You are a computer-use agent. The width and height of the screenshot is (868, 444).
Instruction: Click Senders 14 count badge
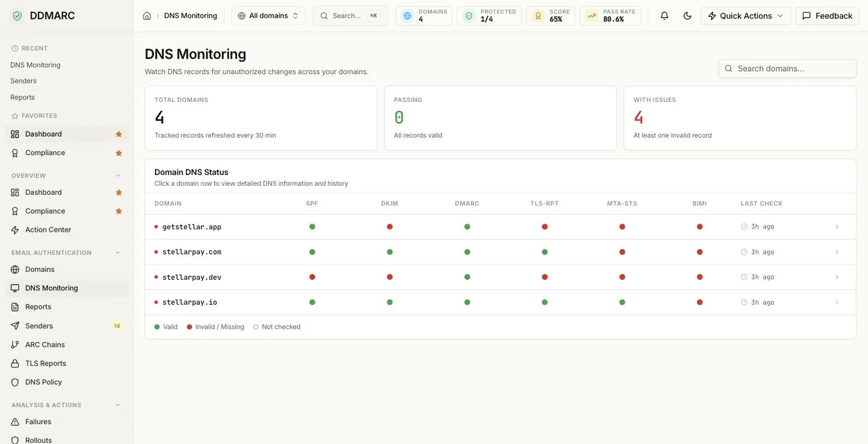pyautogui.click(x=117, y=326)
